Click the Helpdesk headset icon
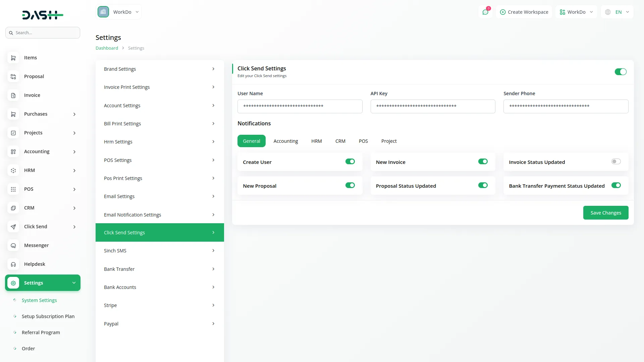Viewport: 644px width, 362px height. (13, 264)
